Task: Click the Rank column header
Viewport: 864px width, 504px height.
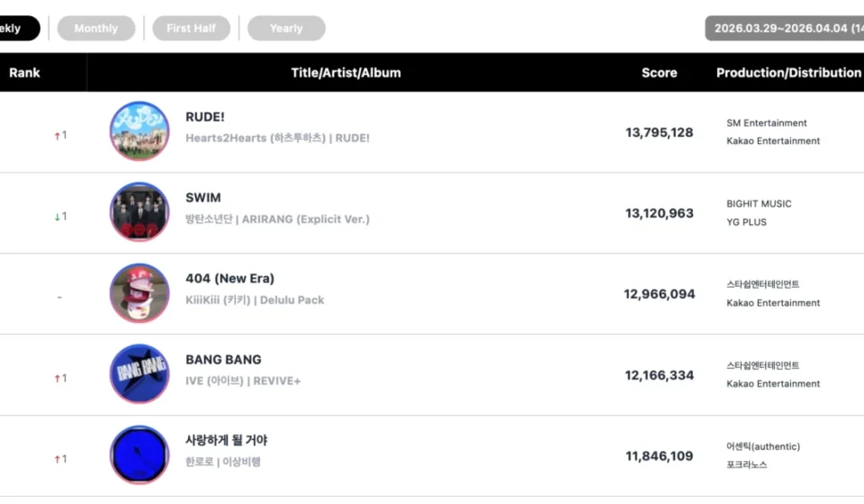Action: click(24, 73)
